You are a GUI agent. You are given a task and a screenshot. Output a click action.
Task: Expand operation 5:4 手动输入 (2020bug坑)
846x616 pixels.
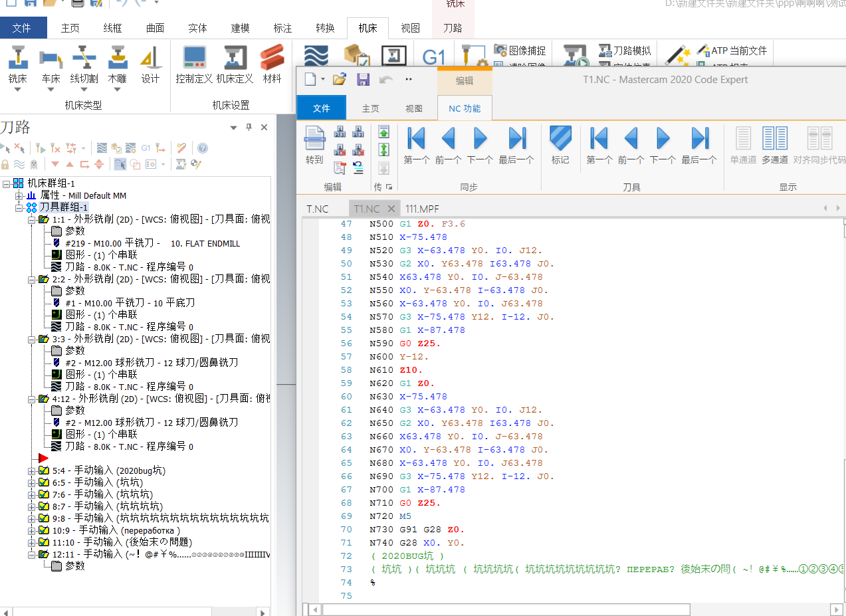(31, 470)
